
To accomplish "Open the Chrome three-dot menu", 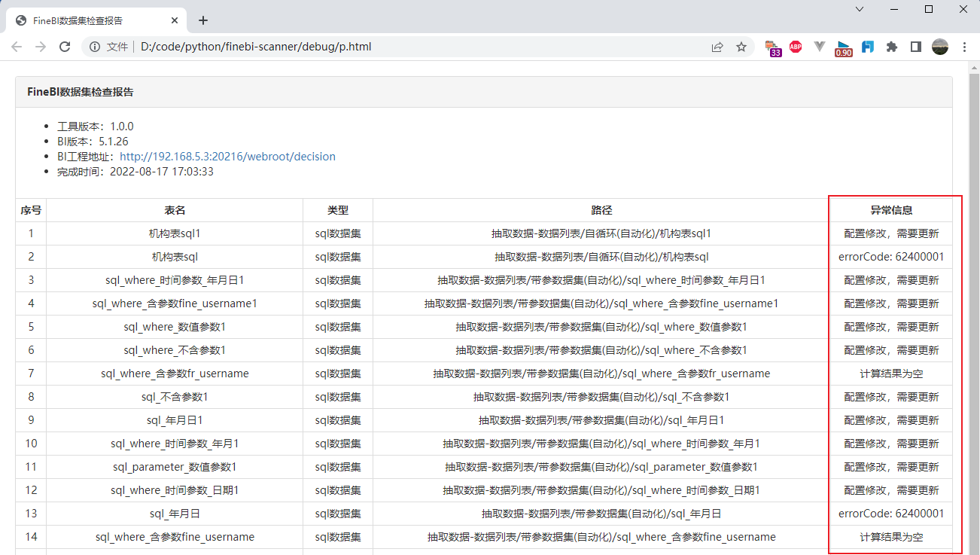I will click(x=965, y=47).
